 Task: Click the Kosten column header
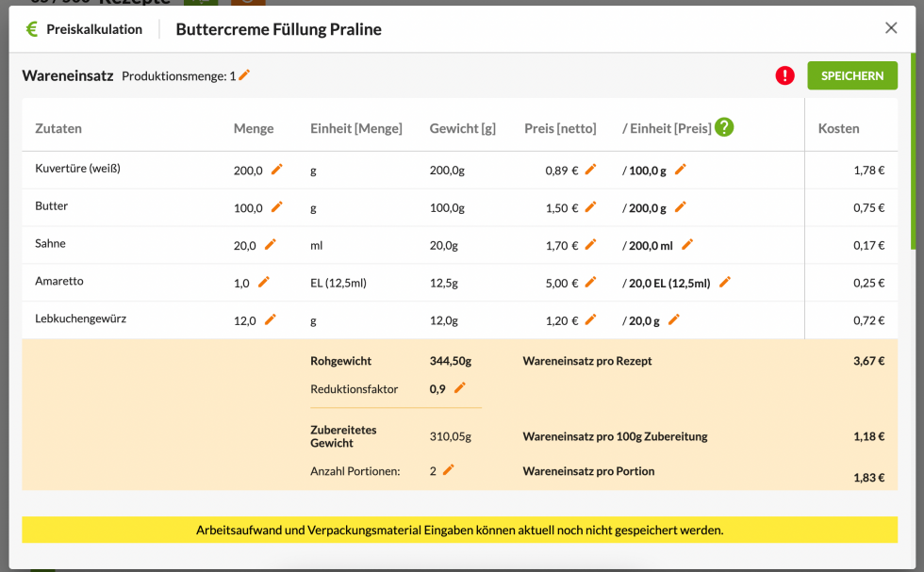click(838, 128)
